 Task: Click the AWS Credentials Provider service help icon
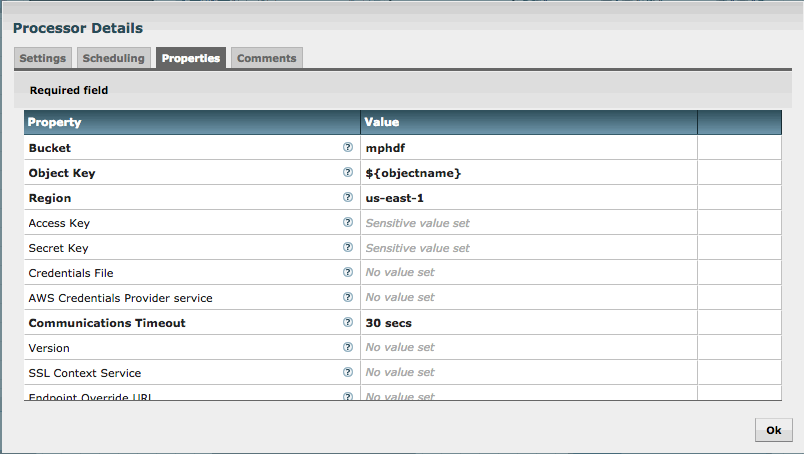(348, 297)
